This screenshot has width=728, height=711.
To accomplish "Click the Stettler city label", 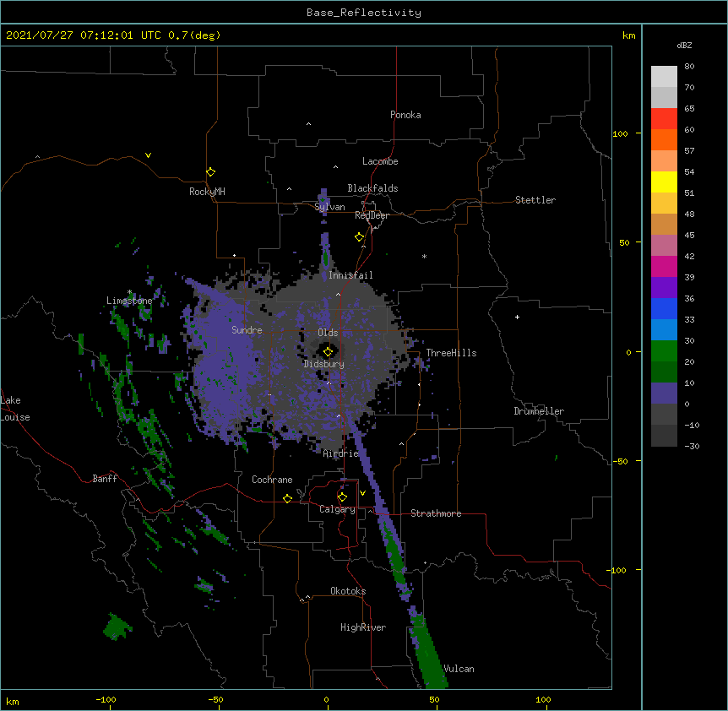I will click(535, 200).
